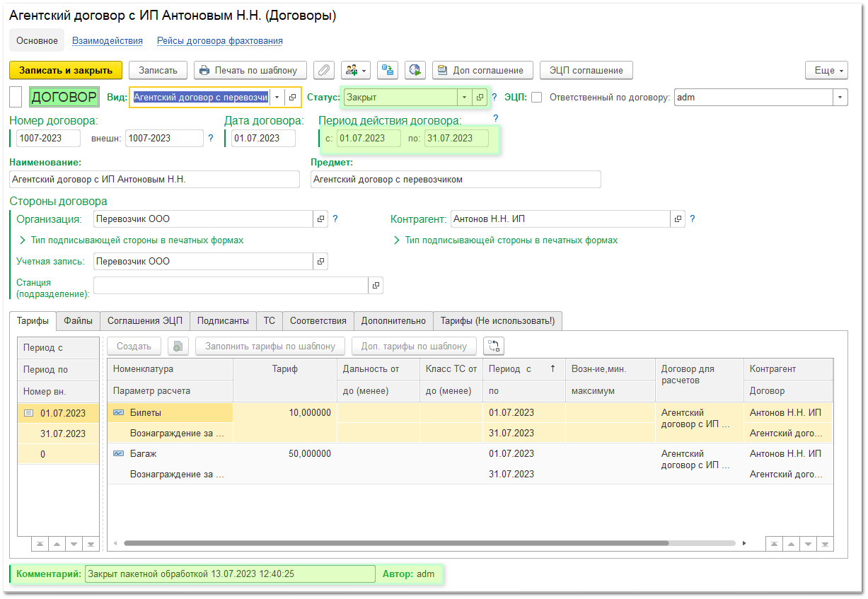The image size is (868, 599).
Task: Open the Контрагент field's open-form icon
Action: click(x=678, y=219)
